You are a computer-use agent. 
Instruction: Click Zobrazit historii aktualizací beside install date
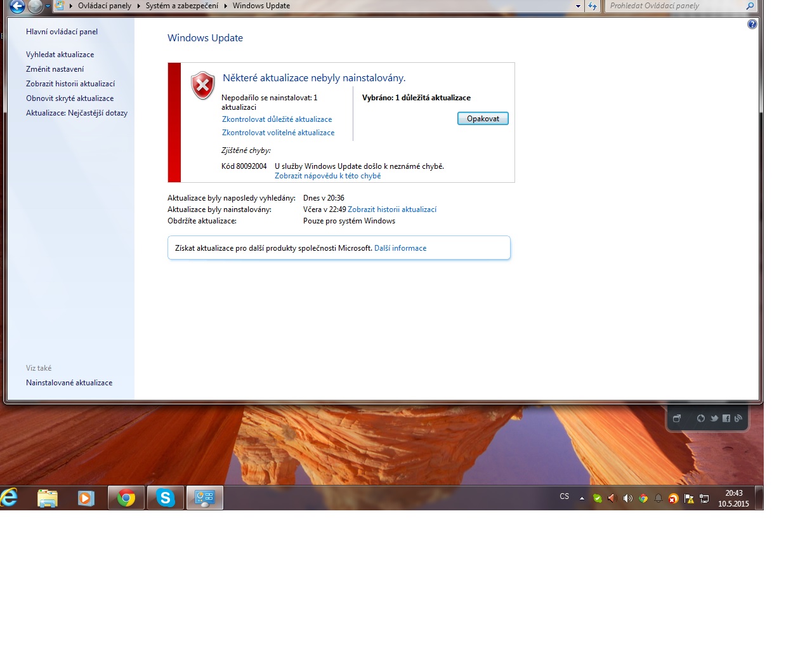392,209
